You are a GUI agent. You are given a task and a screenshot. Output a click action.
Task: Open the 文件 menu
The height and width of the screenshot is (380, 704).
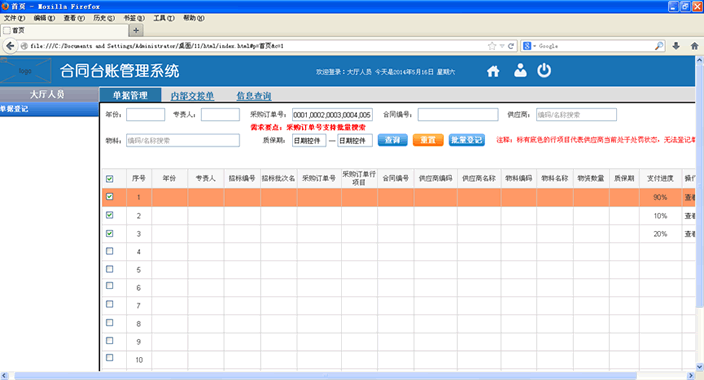(x=14, y=18)
